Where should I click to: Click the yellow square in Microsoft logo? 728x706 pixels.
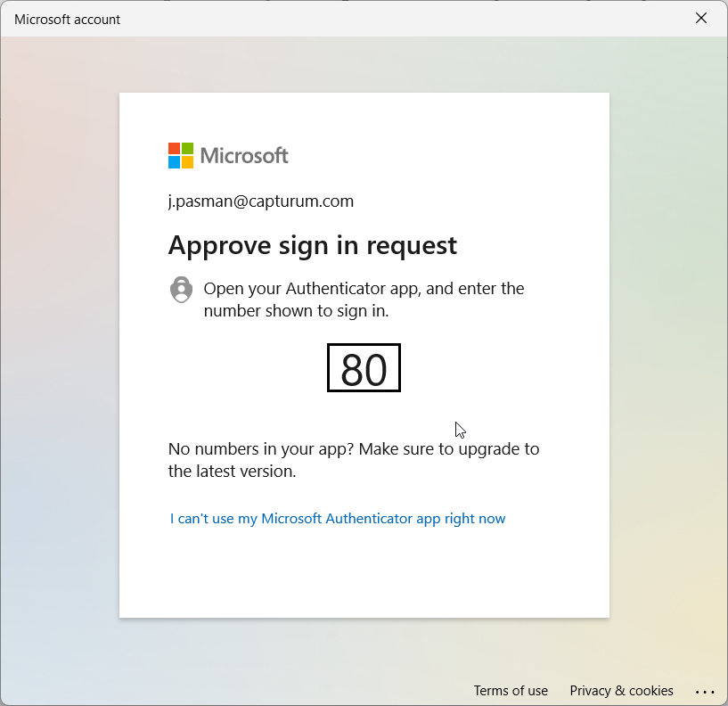click(187, 162)
